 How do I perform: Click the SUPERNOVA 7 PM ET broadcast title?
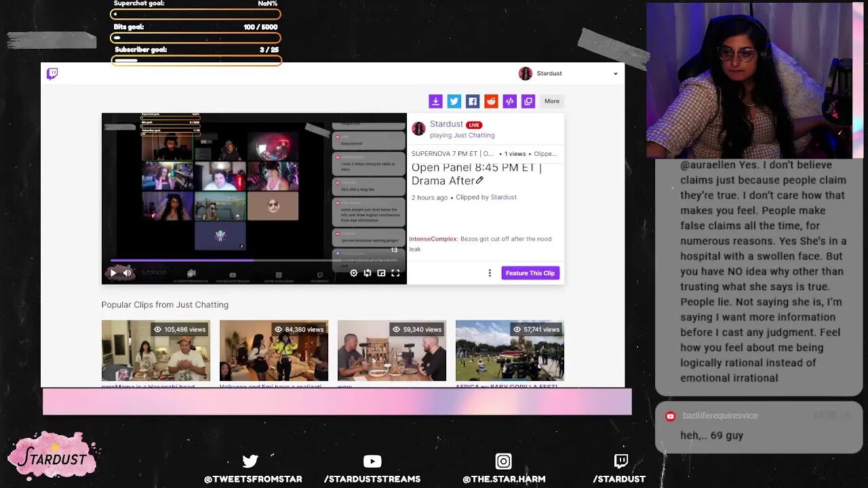[452, 154]
